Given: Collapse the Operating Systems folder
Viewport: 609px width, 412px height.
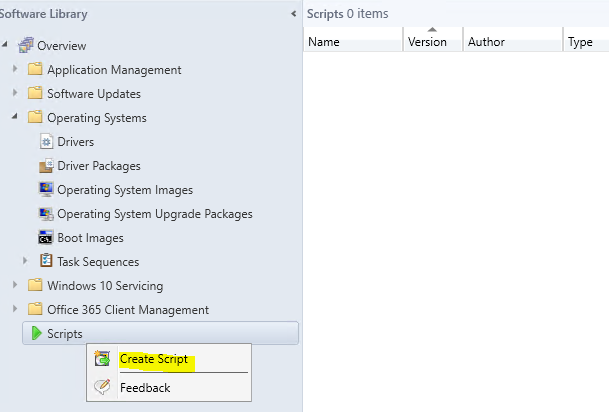Looking at the screenshot, I should (15, 116).
